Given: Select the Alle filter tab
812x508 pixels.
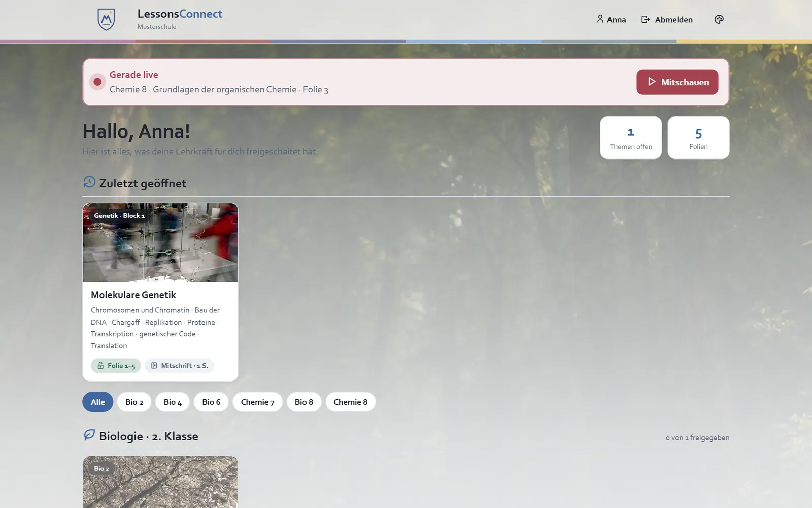Looking at the screenshot, I should [x=98, y=402].
